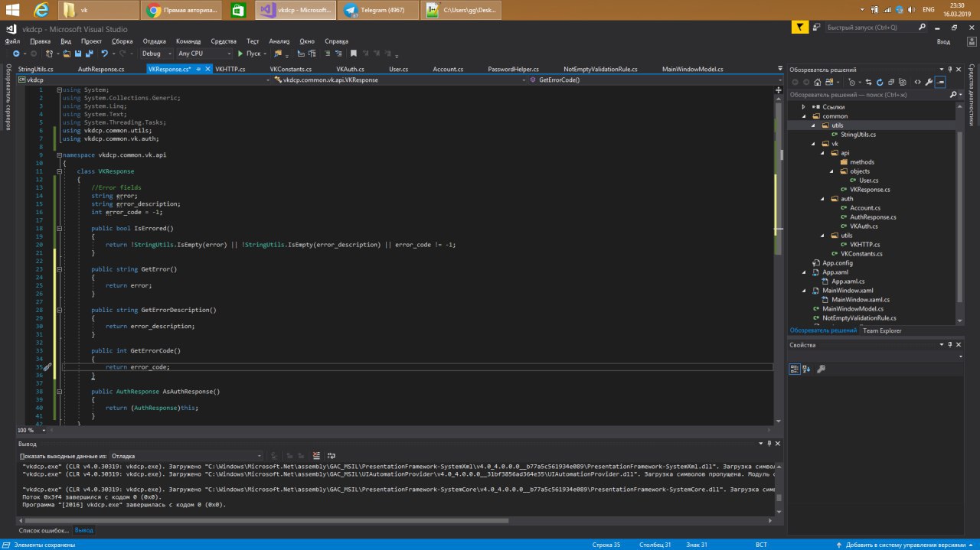Click the Clear All output icon

(x=316, y=455)
